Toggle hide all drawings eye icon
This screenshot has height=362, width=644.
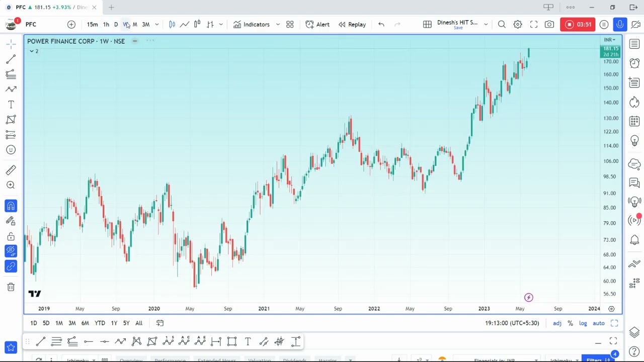click(11, 251)
